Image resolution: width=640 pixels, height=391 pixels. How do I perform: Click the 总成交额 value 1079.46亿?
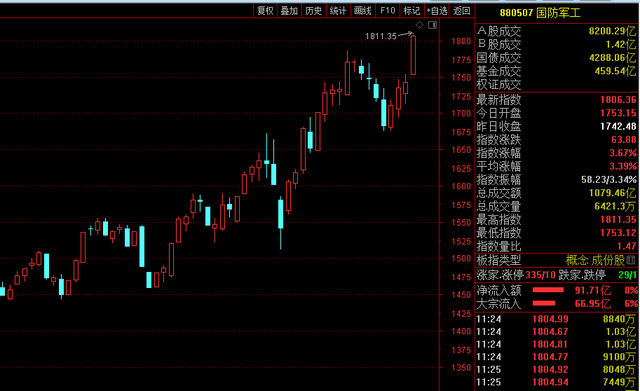pos(612,193)
